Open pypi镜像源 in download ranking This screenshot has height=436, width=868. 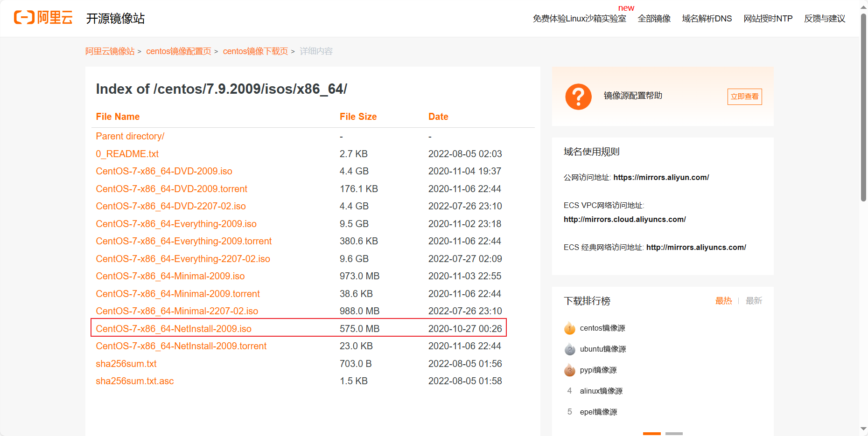pyautogui.click(x=598, y=370)
